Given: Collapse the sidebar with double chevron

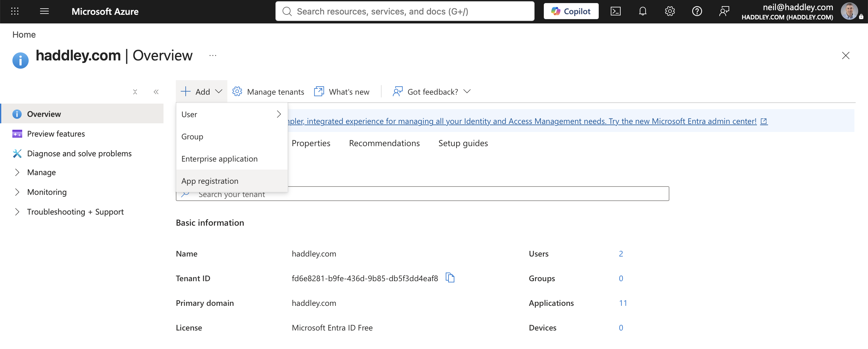Looking at the screenshot, I should tap(156, 92).
